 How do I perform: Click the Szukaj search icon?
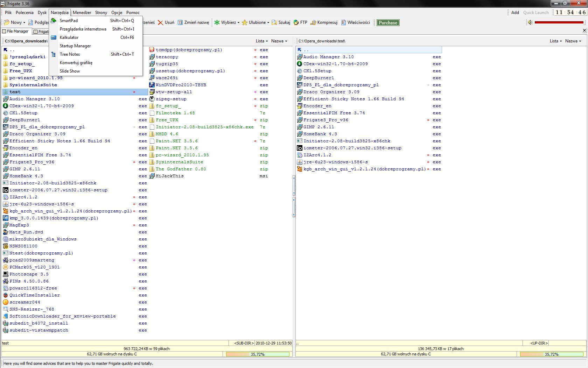(274, 22)
